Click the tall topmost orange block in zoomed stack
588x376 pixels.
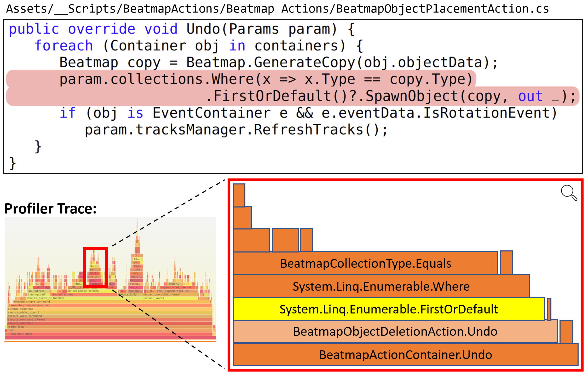click(239, 195)
